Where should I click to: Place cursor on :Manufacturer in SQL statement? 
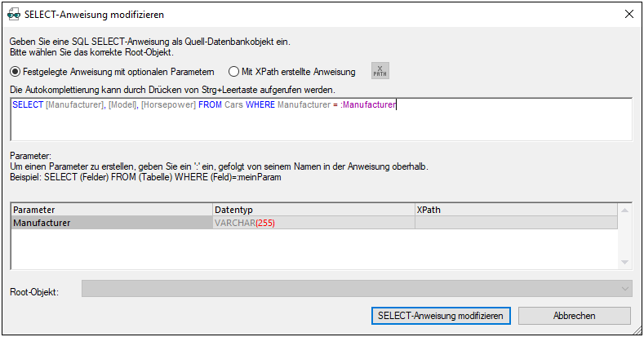click(x=367, y=104)
